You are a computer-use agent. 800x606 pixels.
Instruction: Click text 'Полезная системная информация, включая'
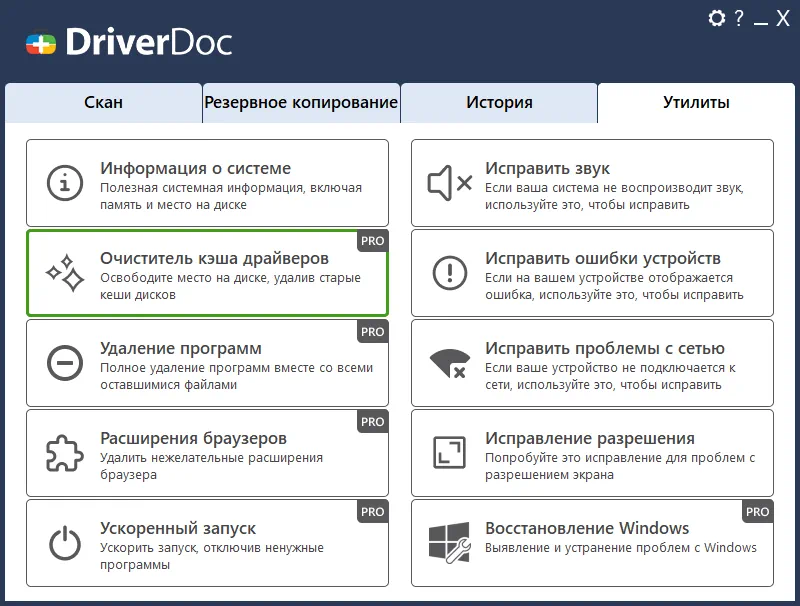(x=231, y=188)
